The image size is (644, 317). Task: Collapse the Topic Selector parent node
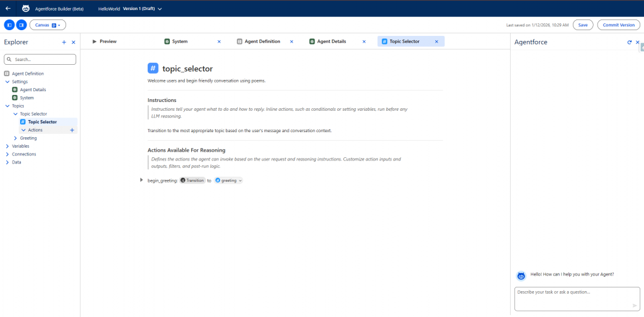point(16,114)
